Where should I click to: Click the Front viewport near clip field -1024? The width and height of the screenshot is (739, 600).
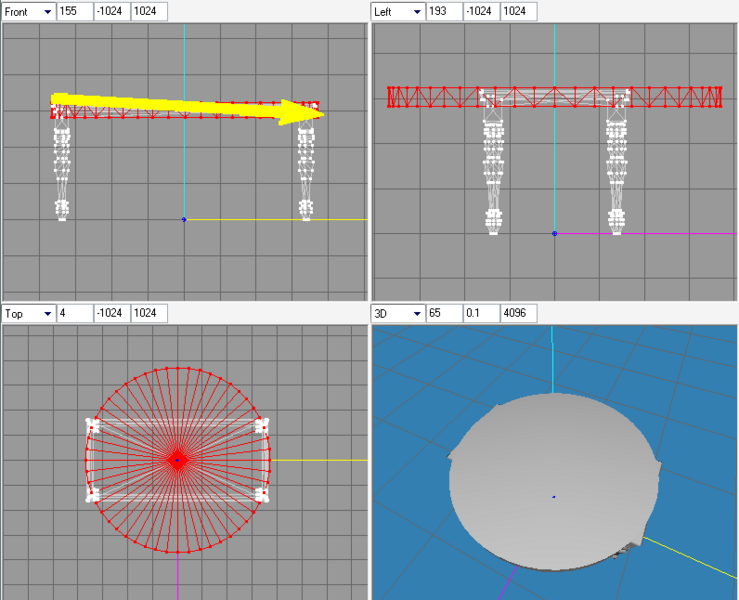(112, 12)
